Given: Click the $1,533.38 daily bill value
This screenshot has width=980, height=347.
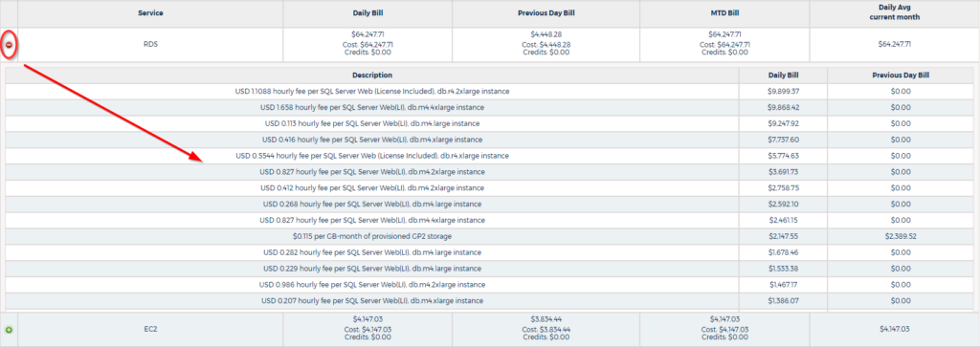Looking at the screenshot, I should point(783,269).
